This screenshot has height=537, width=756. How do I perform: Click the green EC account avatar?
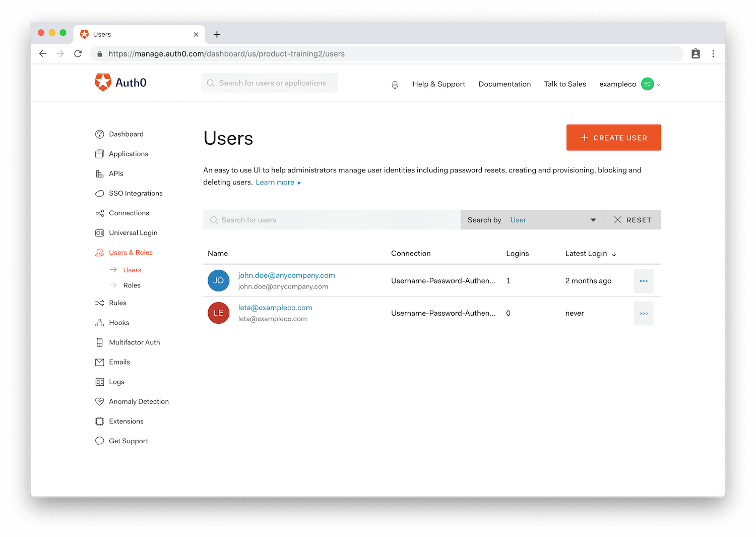[x=647, y=84]
